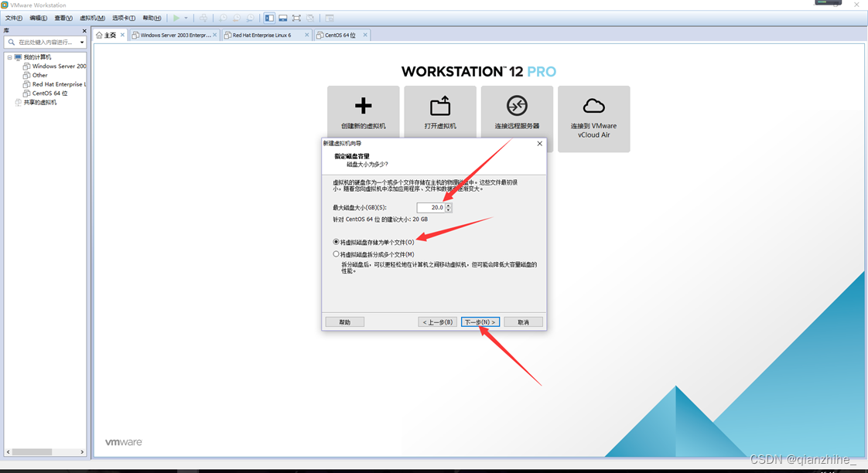Close the Red Hat Enterprise Linux 6 tab
Viewport: 868px width, 473px height.
point(306,35)
